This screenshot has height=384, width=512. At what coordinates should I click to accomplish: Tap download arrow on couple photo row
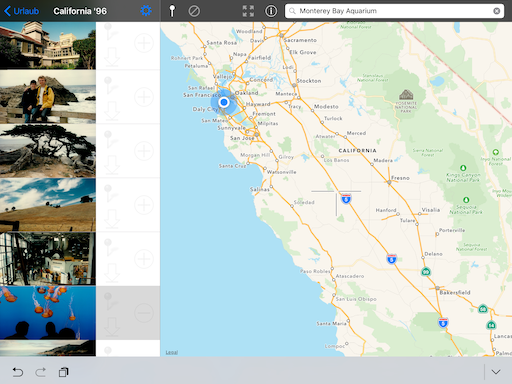coord(112,111)
